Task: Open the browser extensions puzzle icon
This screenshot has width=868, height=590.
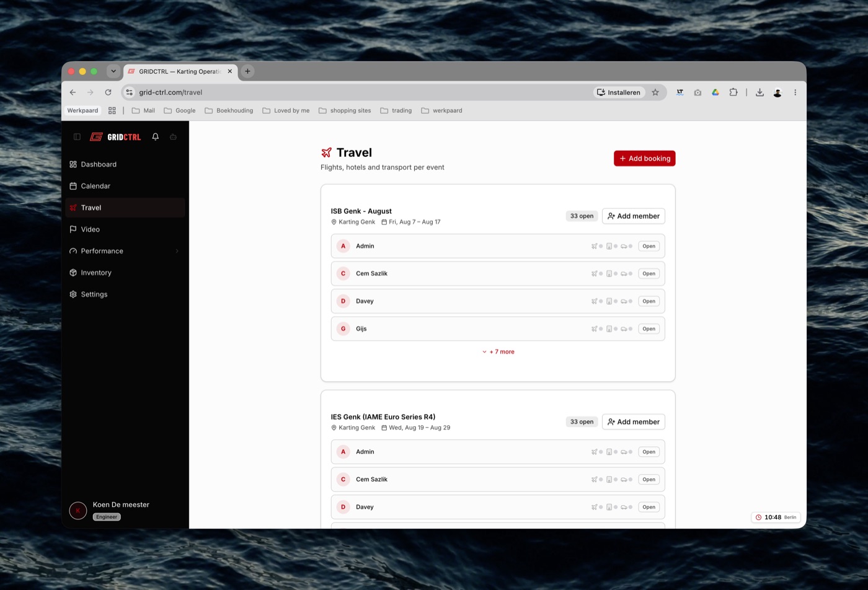Action: point(733,92)
